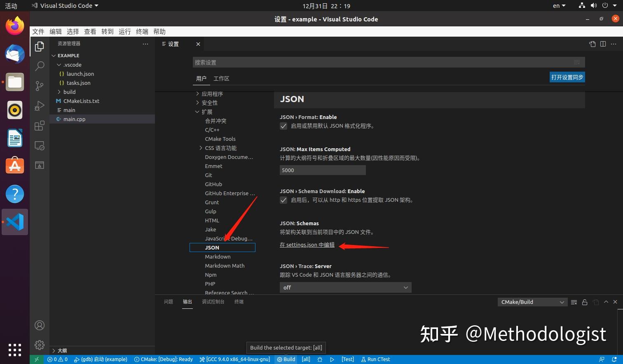623x364 pixels.
Task: Click Max Items Computed field 5000
Action: pyautogui.click(x=323, y=170)
